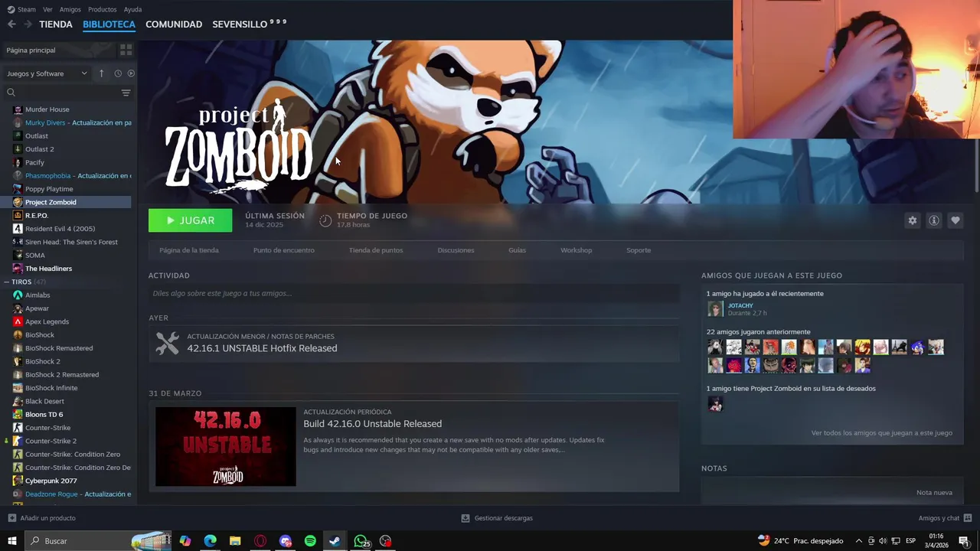Open the Soporte link
The image size is (980, 551).
(639, 250)
